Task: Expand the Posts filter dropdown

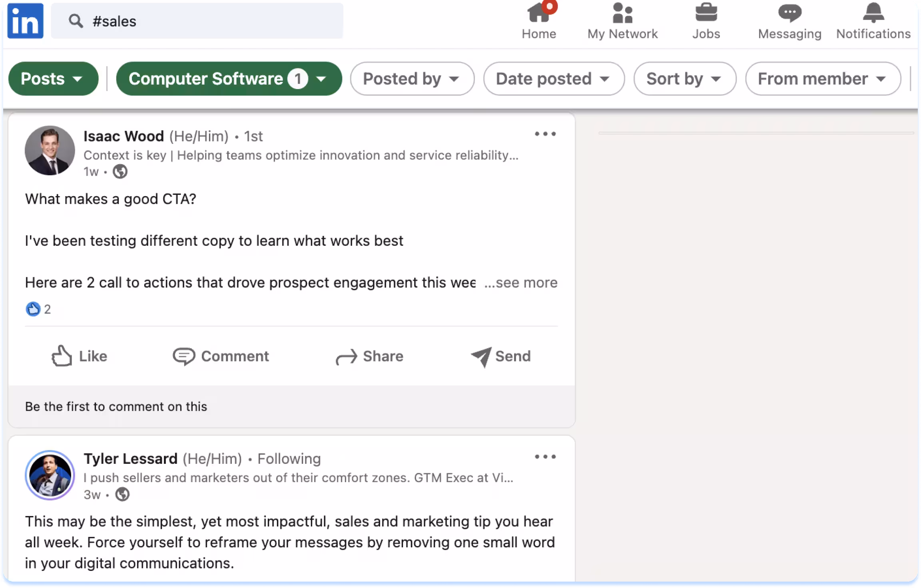Action: [x=53, y=79]
